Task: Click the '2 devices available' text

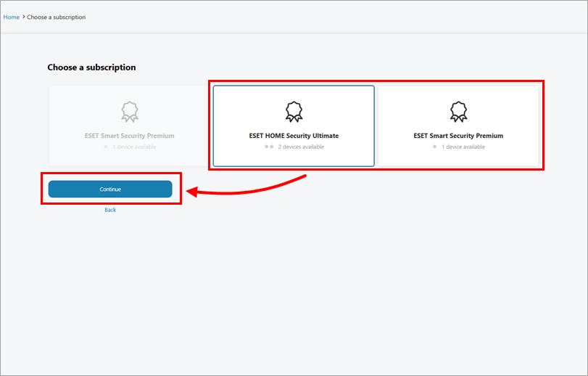Action: (x=301, y=147)
